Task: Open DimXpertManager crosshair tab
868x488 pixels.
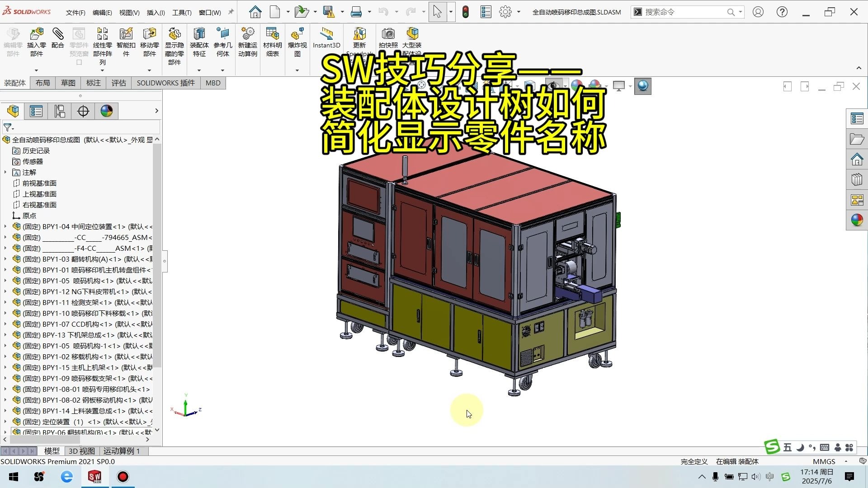Action: 83,111
